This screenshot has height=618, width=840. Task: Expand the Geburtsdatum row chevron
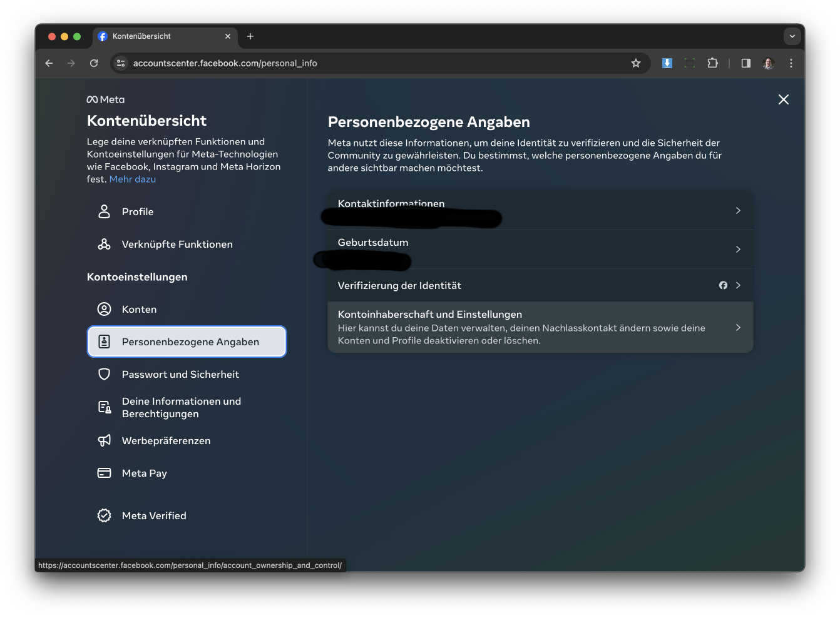point(738,250)
